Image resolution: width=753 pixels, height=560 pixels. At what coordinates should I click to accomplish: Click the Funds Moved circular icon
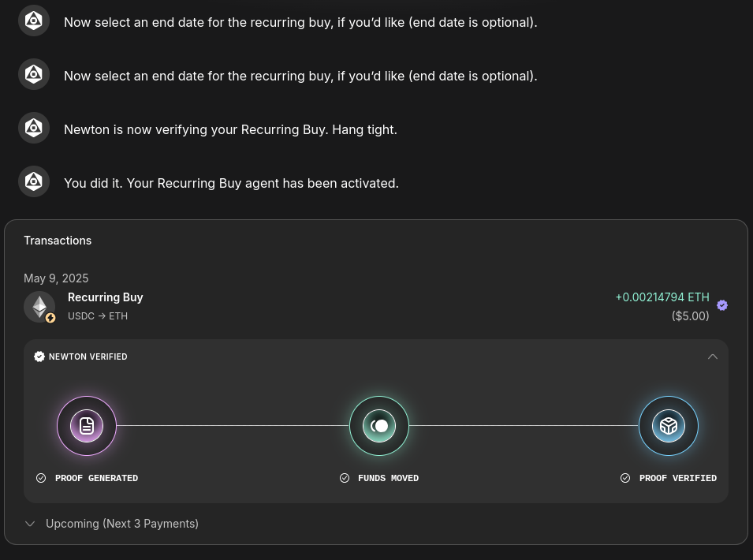[x=379, y=425]
